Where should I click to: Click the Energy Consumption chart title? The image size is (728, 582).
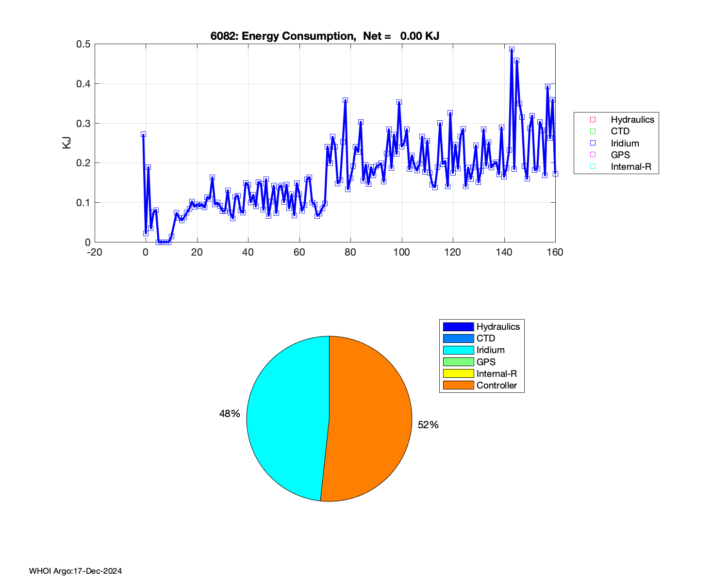[325, 36]
